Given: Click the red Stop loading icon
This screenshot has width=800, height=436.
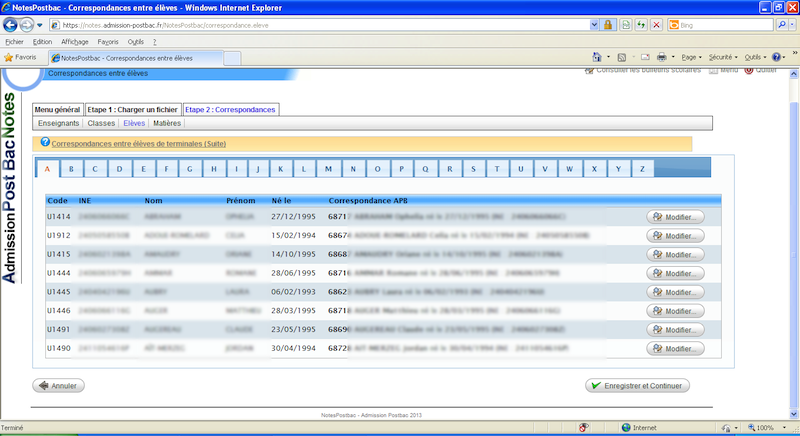Looking at the screenshot, I should click(x=656, y=24).
